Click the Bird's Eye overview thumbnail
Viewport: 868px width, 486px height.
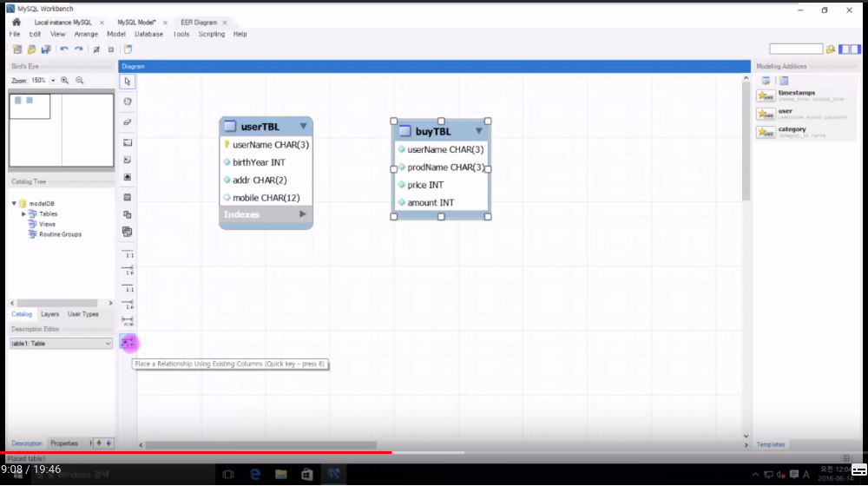pyautogui.click(x=62, y=130)
